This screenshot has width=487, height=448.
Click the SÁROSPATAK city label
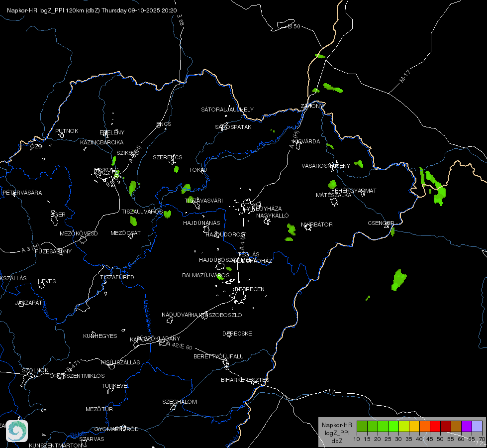tap(233, 127)
